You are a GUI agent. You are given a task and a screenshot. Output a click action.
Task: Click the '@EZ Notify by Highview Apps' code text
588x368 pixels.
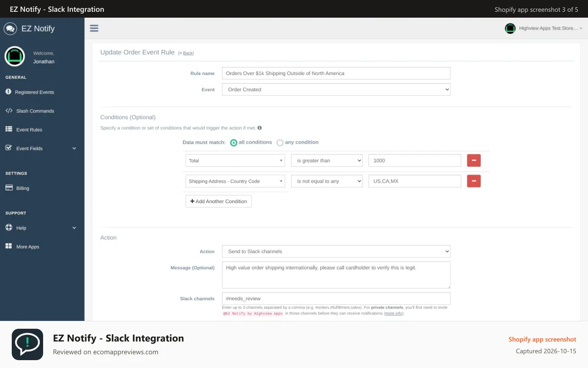(x=253, y=313)
